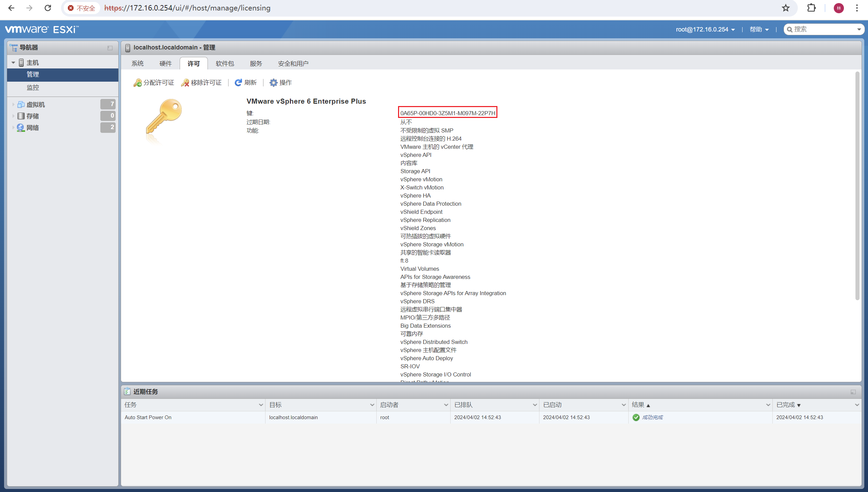Click the Not Secure site warning badge
This screenshot has width=868, height=492.
coord(81,8)
